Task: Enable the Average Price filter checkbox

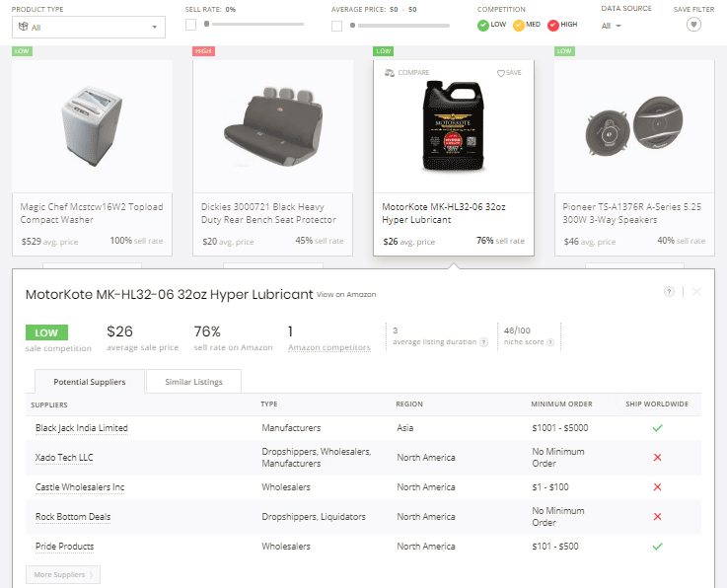Action: (337, 25)
